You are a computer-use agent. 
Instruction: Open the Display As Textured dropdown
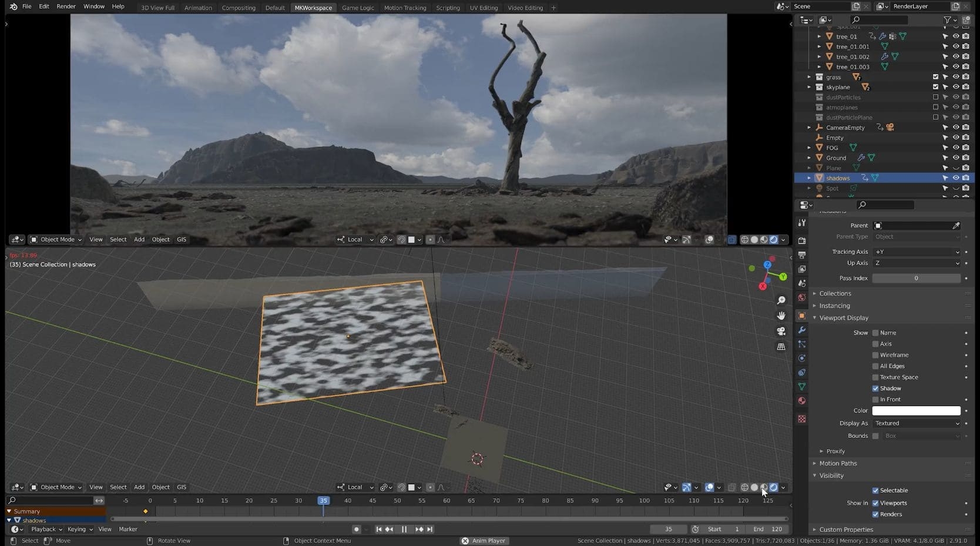pyautogui.click(x=917, y=423)
